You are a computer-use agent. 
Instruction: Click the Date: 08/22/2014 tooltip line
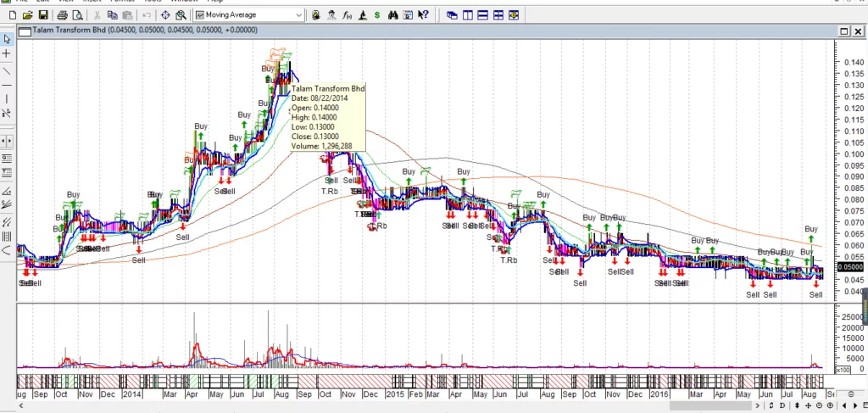(x=320, y=98)
